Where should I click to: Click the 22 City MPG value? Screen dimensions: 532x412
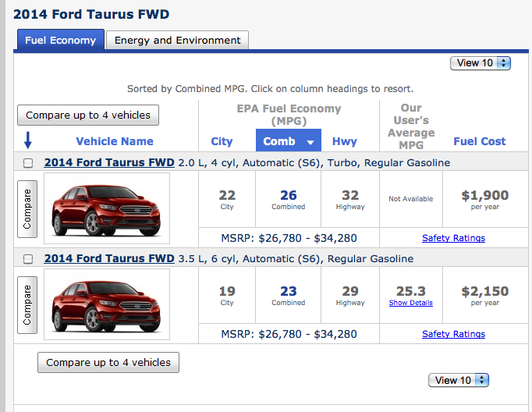tap(227, 196)
